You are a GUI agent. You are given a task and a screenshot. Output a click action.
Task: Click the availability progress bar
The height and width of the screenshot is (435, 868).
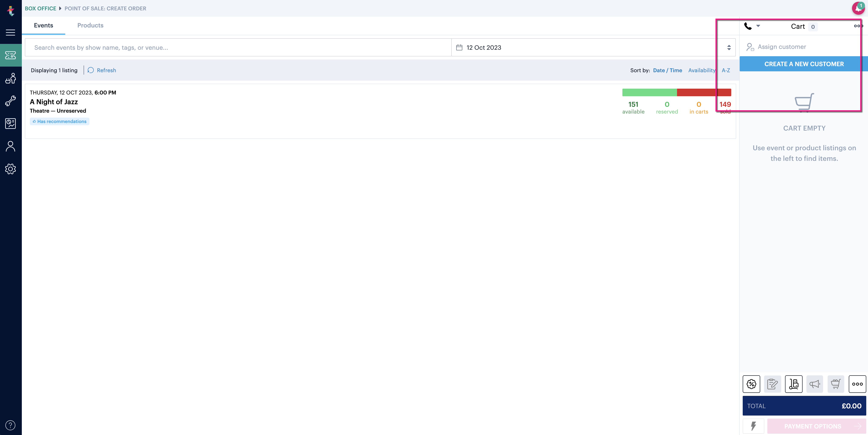point(677,92)
